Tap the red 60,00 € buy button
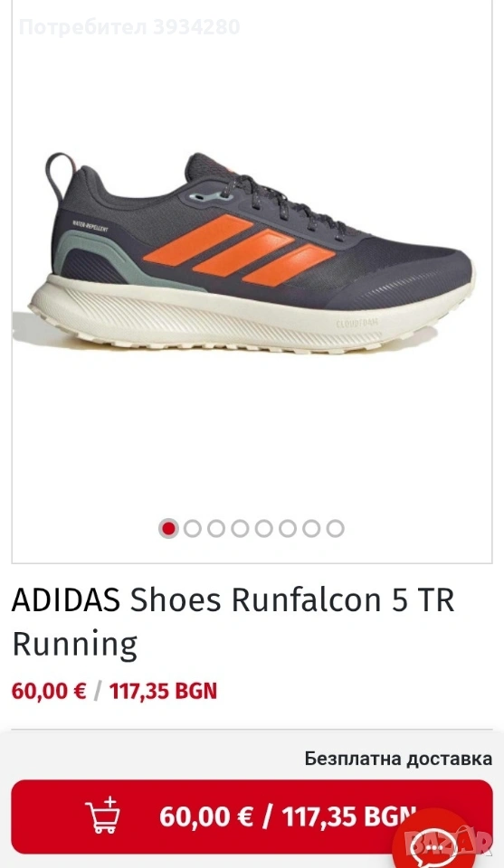 (x=252, y=816)
